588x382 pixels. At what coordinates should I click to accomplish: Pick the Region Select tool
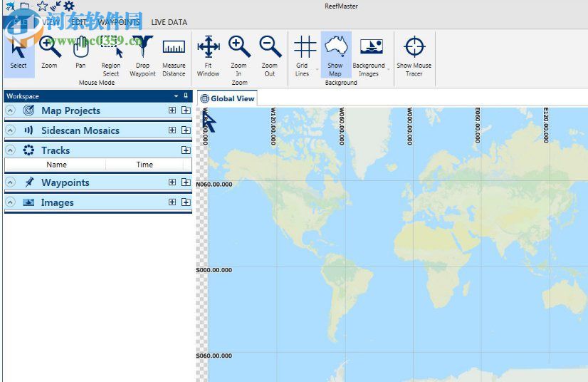(111, 56)
